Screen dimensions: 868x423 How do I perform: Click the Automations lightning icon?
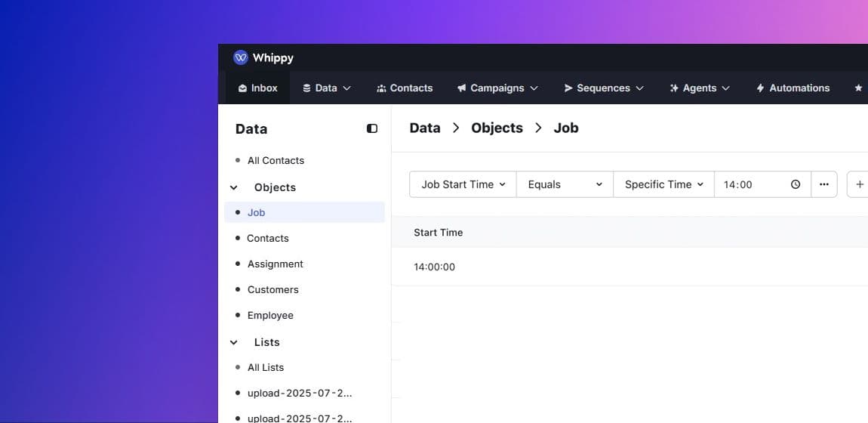[760, 88]
